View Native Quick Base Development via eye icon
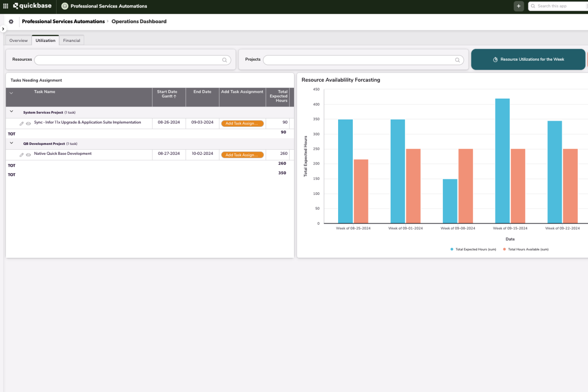This screenshot has width=588, height=392. 28,155
